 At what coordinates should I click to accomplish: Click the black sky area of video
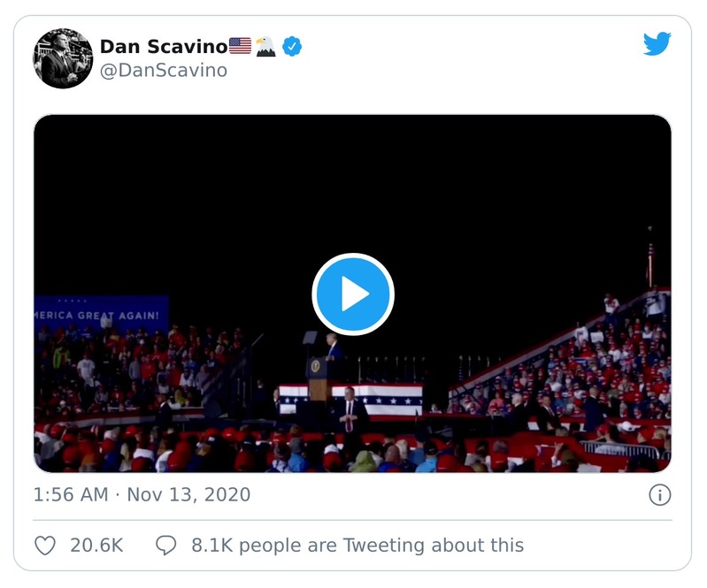tap(221, 195)
